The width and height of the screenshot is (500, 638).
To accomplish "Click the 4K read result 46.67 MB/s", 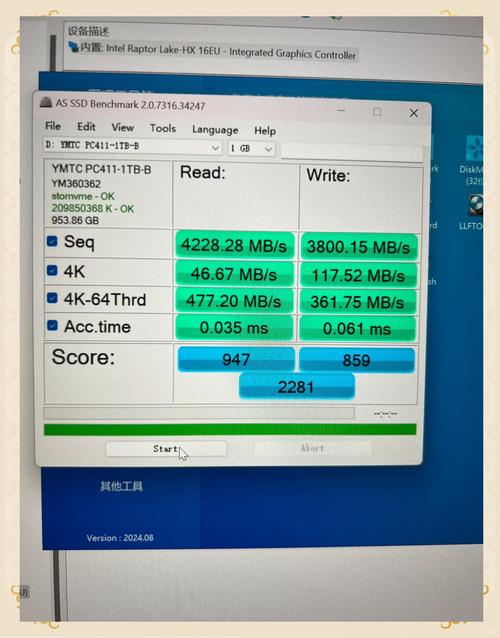I will click(234, 274).
